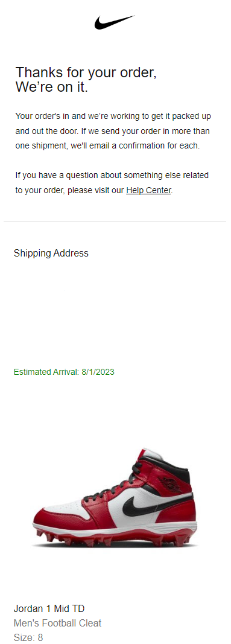Screen dimensions: 231x644
Task: Select the Jordan 1 Mid TD product name
Action: tap(49, 608)
